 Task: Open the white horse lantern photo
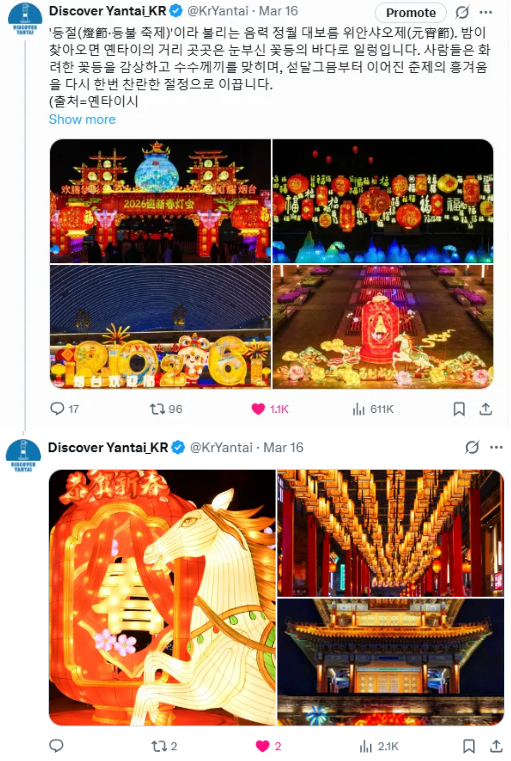pyautogui.click(x=162, y=597)
